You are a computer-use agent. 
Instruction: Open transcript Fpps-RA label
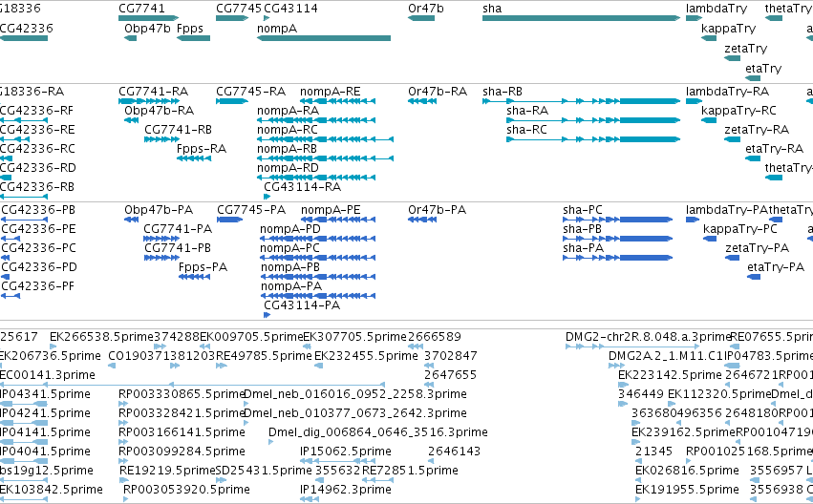[202, 149]
